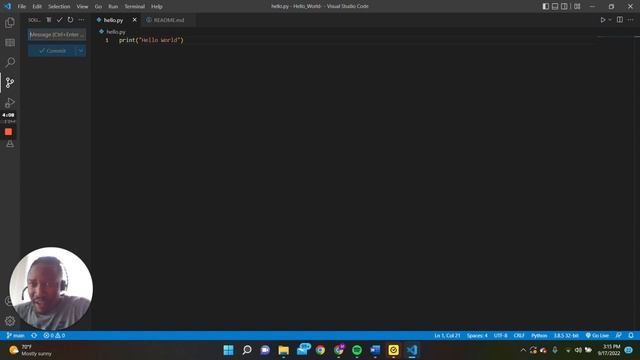Split the editor right
The height and width of the screenshot is (360, 640).
(x=620, y=20)
